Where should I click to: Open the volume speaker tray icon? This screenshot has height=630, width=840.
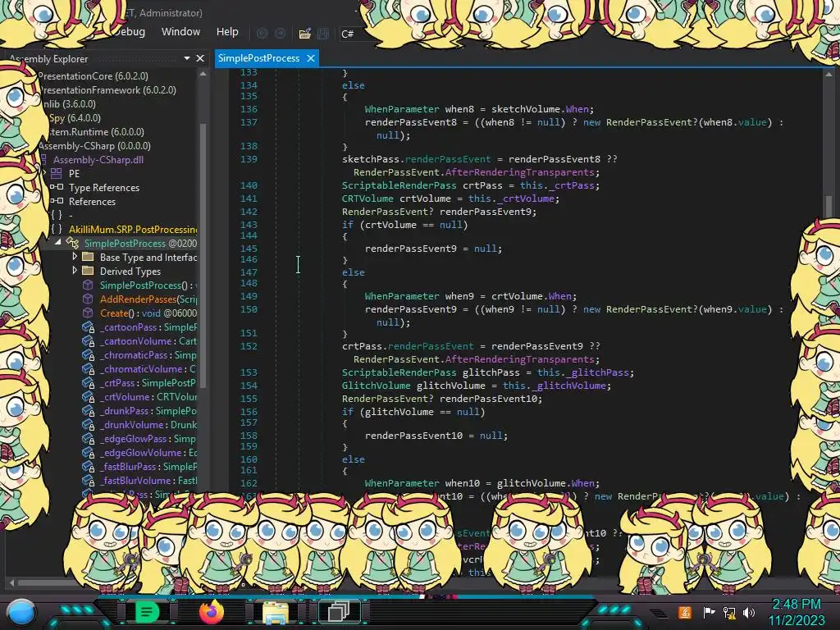[x=748, y=612]
